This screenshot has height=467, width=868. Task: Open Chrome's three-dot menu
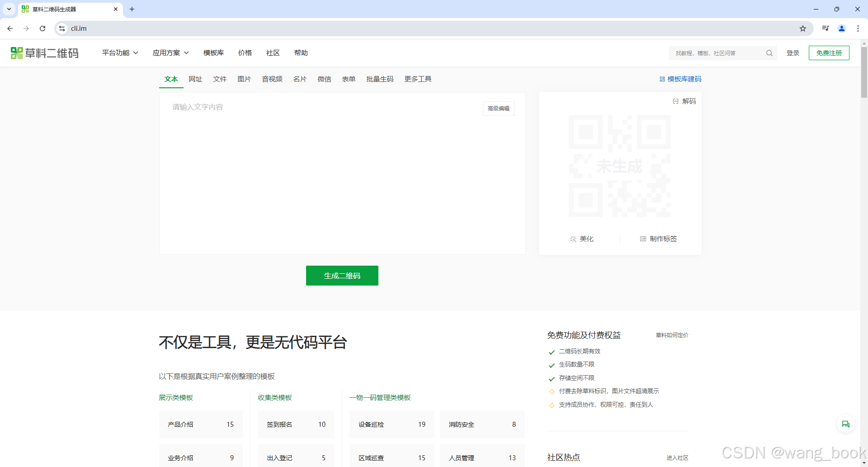pos(858,29)
